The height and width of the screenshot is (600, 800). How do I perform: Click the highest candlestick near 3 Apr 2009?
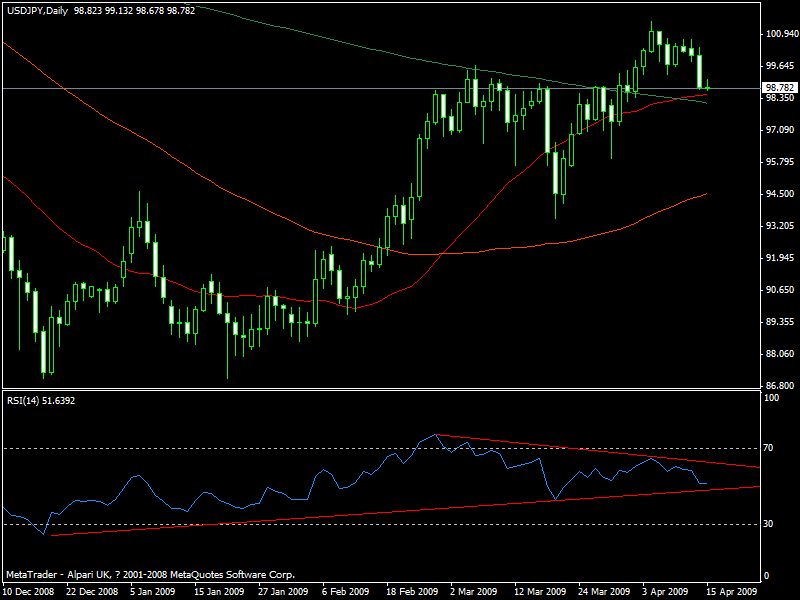pos(651,40)
